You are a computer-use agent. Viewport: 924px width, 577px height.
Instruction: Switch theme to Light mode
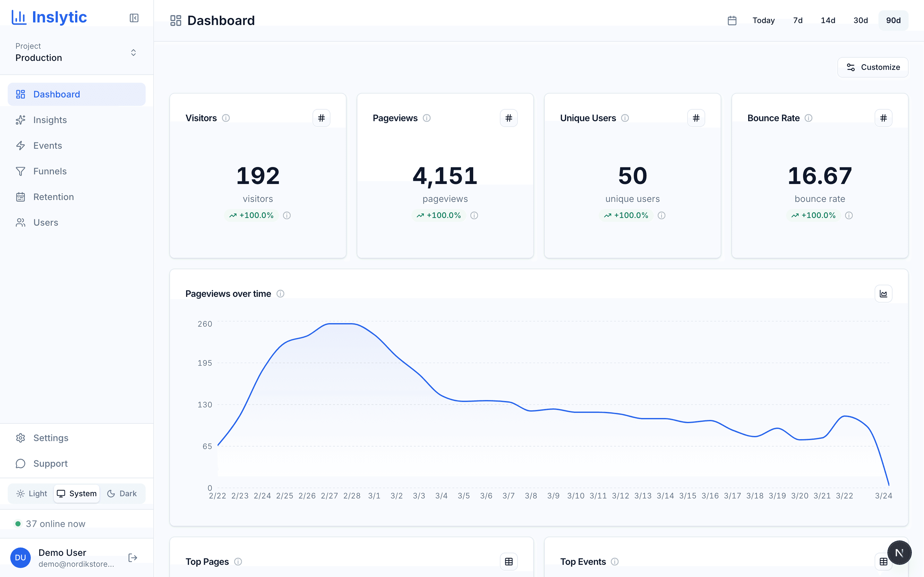tap(32, 493)
